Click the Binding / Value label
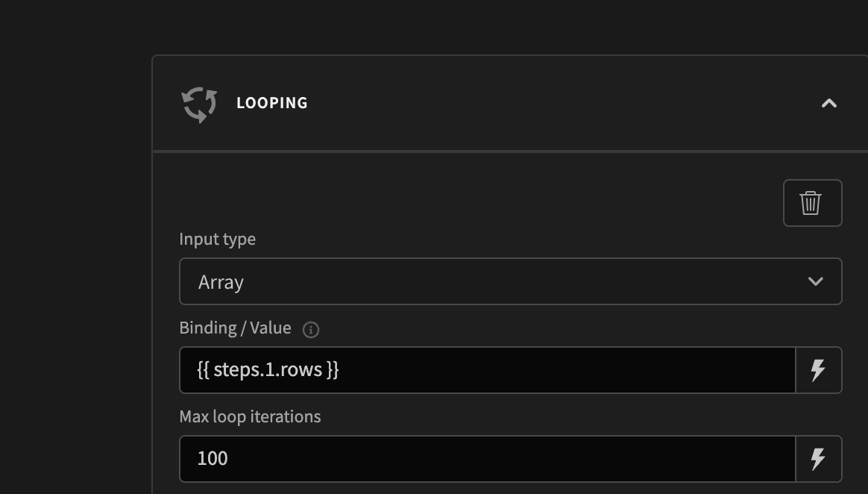 234,328
